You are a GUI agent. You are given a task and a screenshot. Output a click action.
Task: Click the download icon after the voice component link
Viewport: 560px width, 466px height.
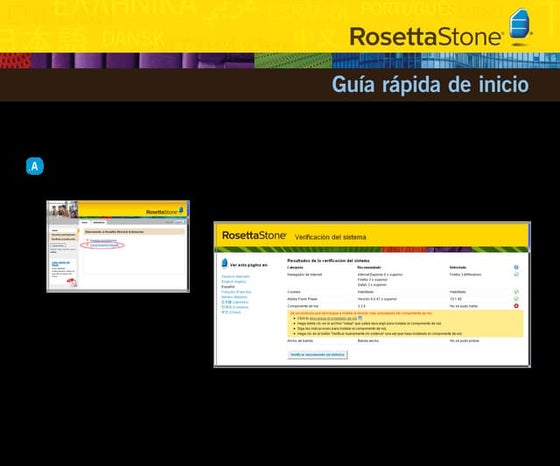(360, 318)
